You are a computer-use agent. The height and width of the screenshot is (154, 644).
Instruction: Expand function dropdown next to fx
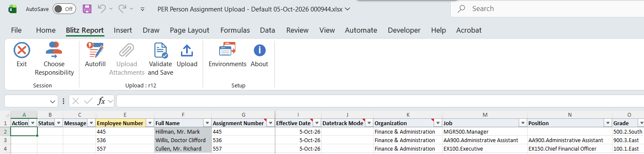[110, 101]
